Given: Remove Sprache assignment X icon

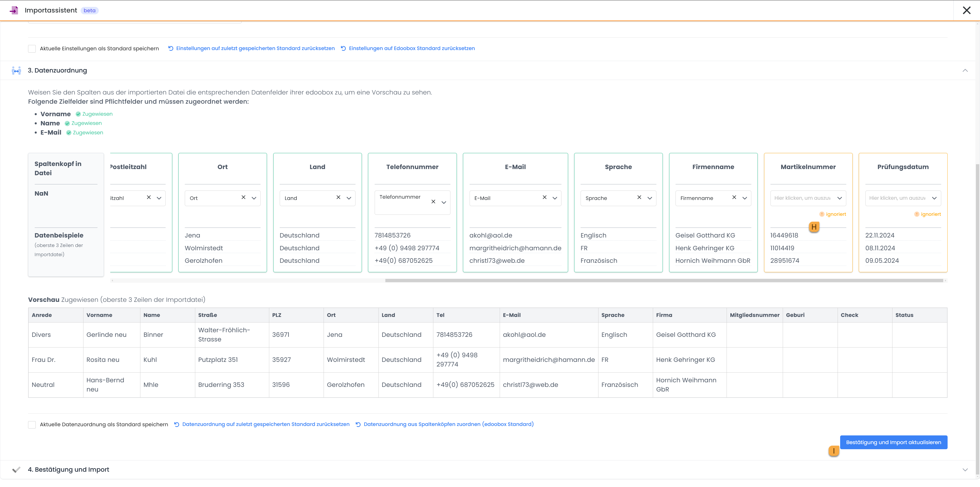Looking at the screenshot, I should 639,197.
